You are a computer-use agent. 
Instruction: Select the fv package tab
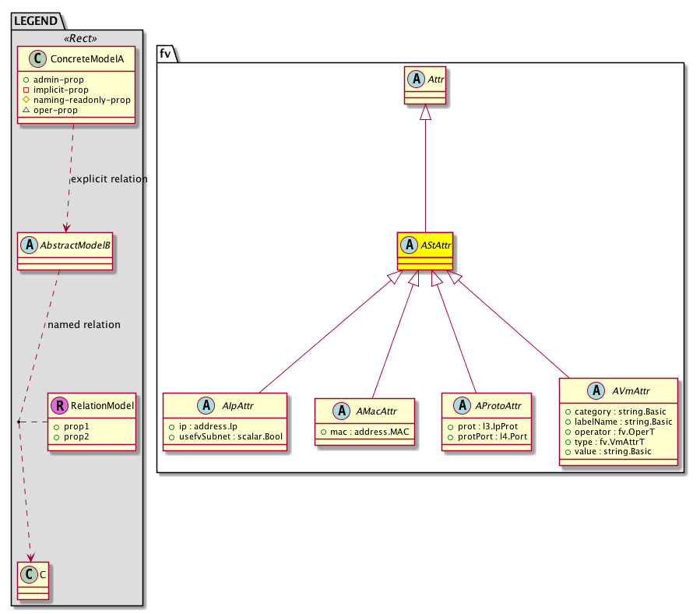[x=167, y=53]
